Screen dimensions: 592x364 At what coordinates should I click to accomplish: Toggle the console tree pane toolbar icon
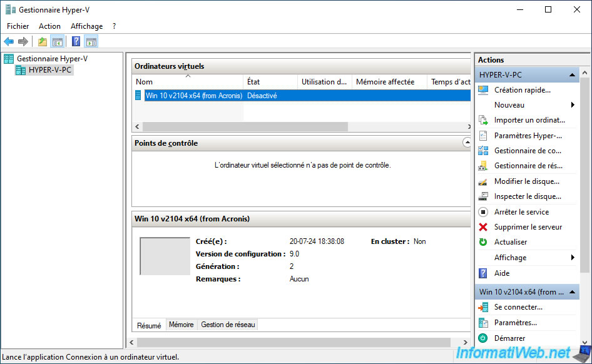(58, 41)
